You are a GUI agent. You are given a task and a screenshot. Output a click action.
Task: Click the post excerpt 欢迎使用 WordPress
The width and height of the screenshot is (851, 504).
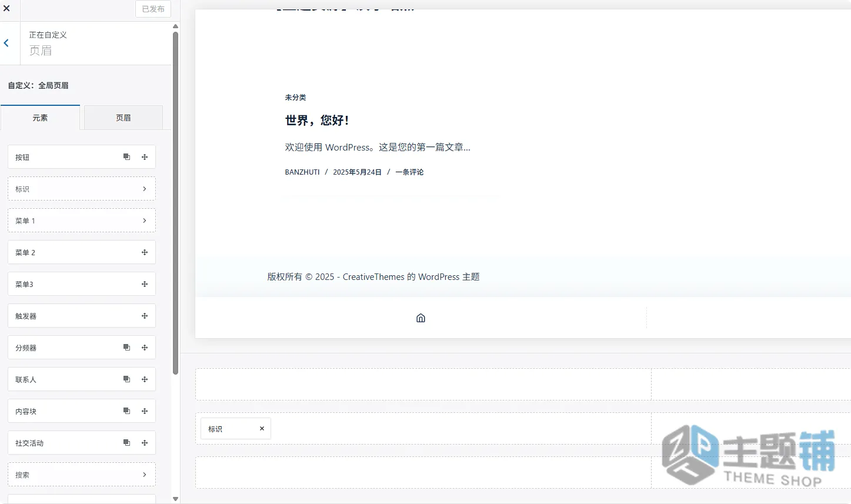(378, 147)
